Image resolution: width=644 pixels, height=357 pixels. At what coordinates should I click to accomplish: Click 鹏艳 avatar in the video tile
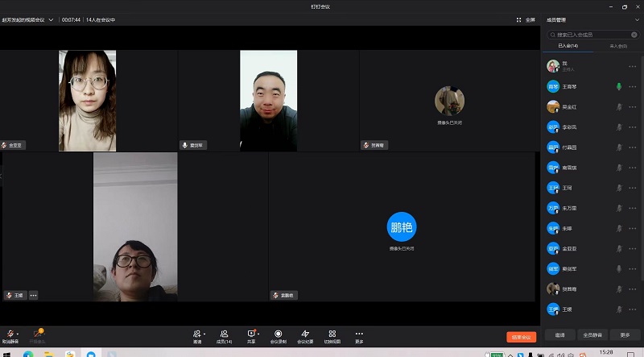[402, 226]
